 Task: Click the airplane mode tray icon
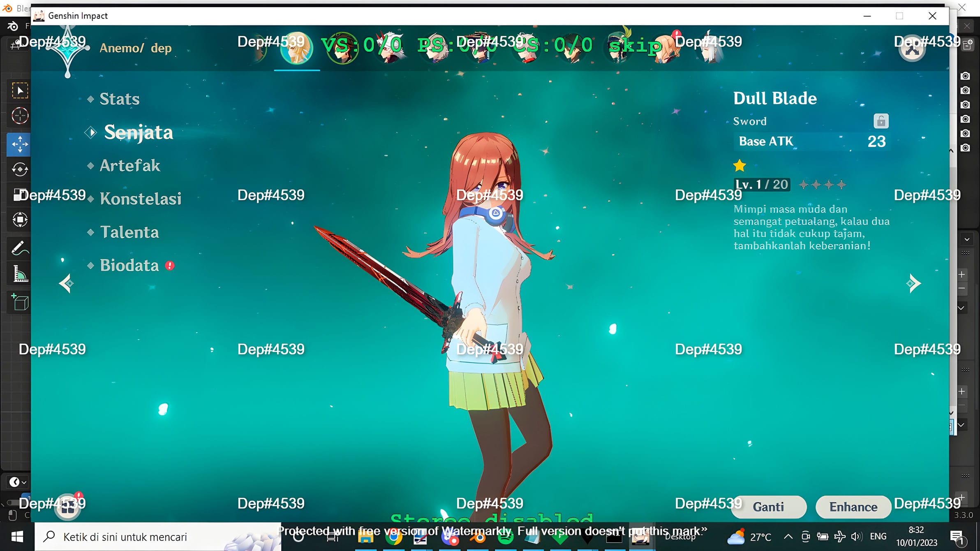pos(839,537)
